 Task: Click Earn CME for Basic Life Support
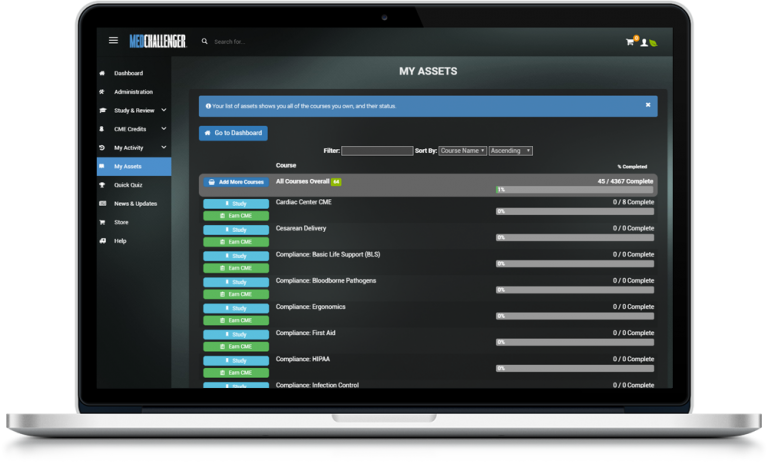236,269
